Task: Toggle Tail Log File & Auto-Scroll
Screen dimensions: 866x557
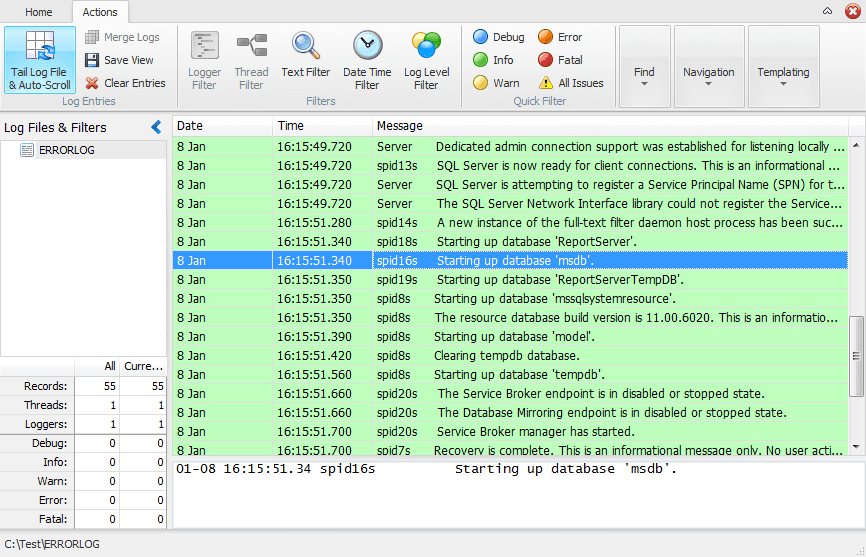Action: pyautogui.click(x=40, y=60)
